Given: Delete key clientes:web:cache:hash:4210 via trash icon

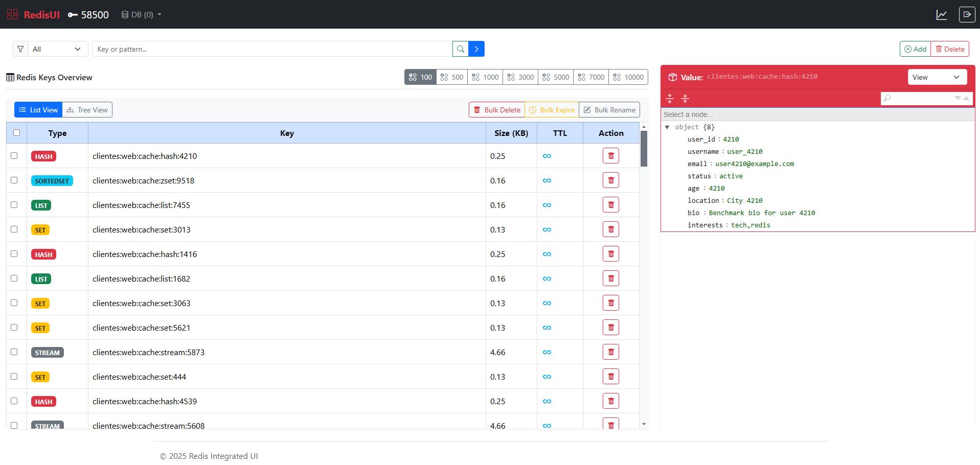Looking at the screenshot, I should click(x=611, y=156).
